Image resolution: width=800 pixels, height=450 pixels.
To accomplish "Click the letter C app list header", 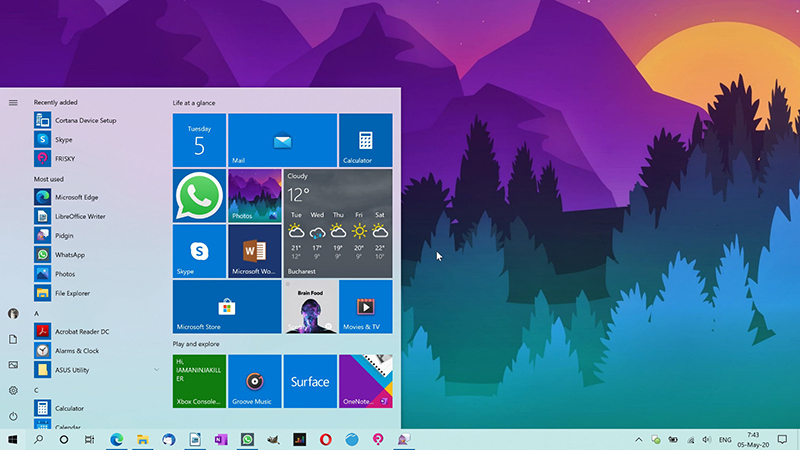I will point(36,390).
